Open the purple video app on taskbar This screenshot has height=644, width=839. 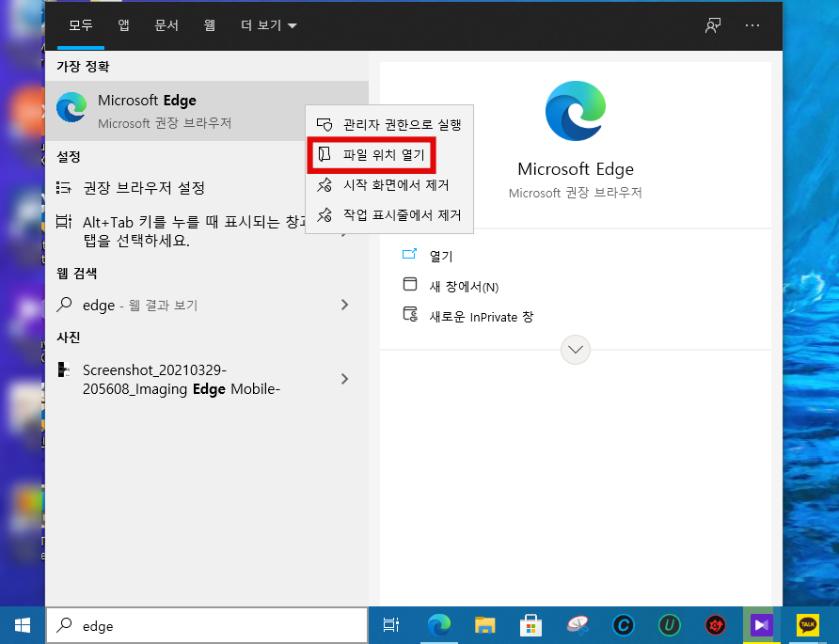(x=761, y=625)
